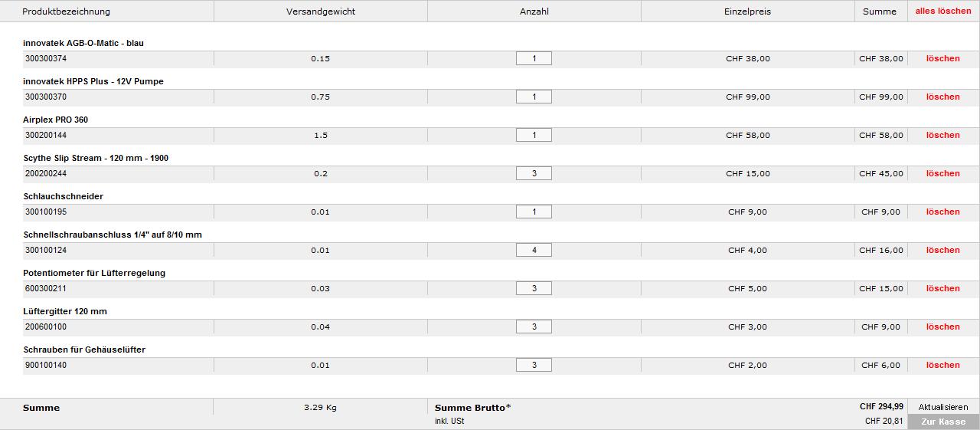The image size is (980, 430).
Task: Click Anzahl field of Schnellschraubanschluss
Action: click(534, 250)
